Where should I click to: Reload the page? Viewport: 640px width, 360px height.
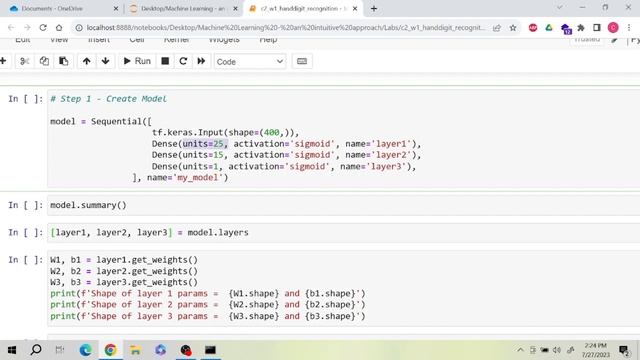point(43,28)
